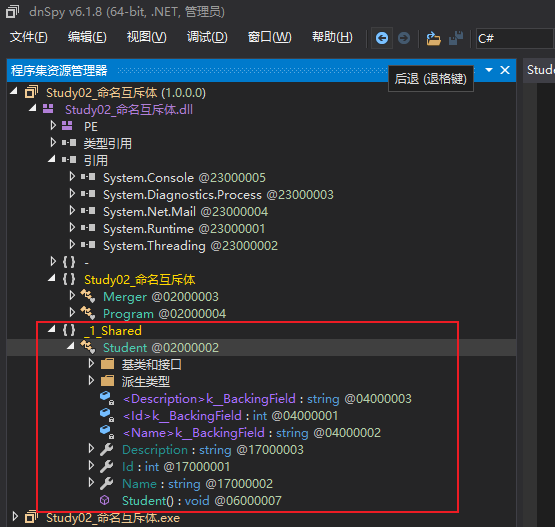
Task: Collapse the Study02_命名互斥体 namespace node
Action: pyautogui.click(x=52, y=278)
